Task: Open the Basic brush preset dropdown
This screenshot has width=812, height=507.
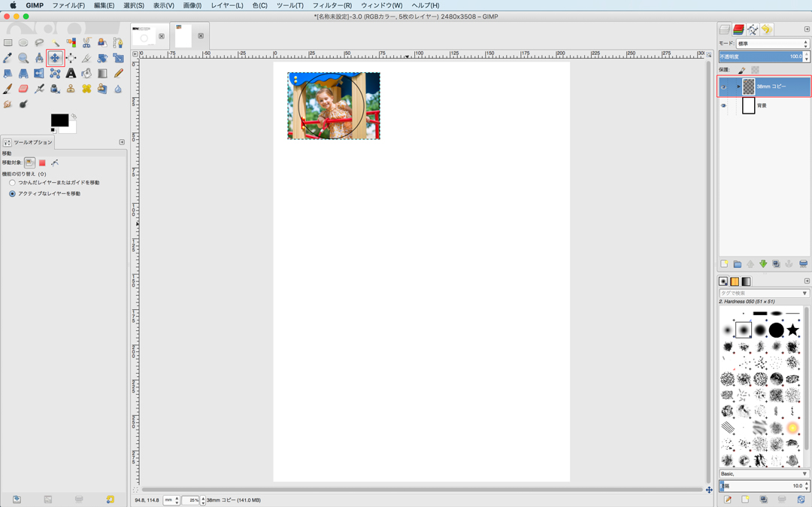Action: [x=763, y=474]
